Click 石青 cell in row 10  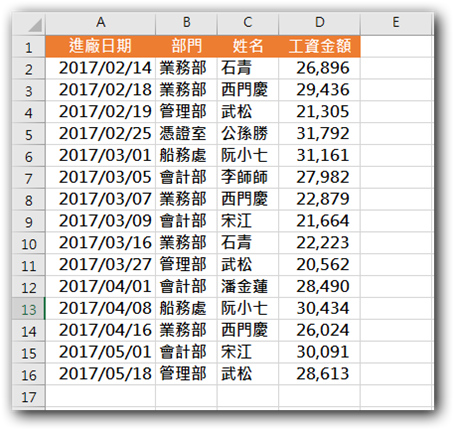[248, 243]
